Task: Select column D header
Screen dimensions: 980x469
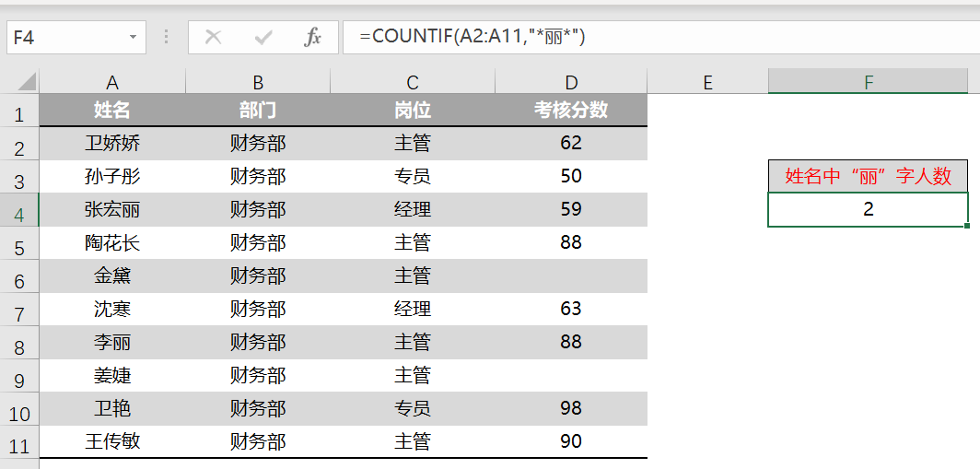Action: 571,82
